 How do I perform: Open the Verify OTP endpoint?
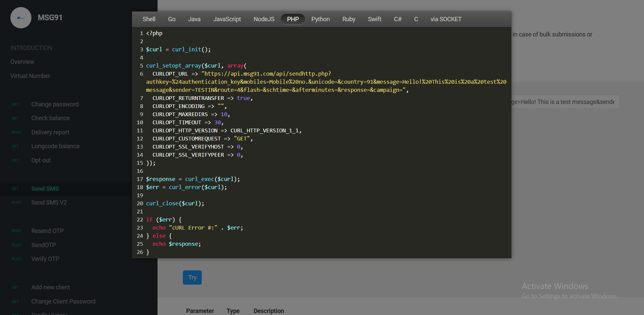point(45,259)
